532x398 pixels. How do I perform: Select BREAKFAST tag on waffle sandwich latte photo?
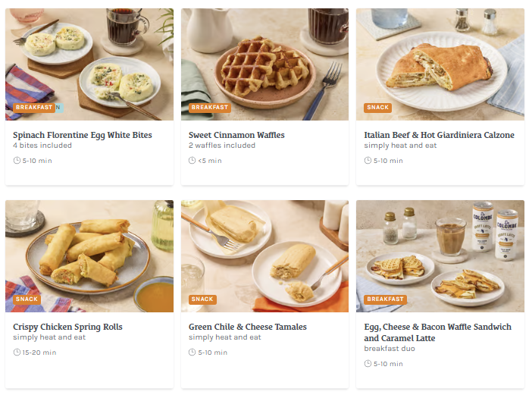pyautogui.click(x=386, y=299)
